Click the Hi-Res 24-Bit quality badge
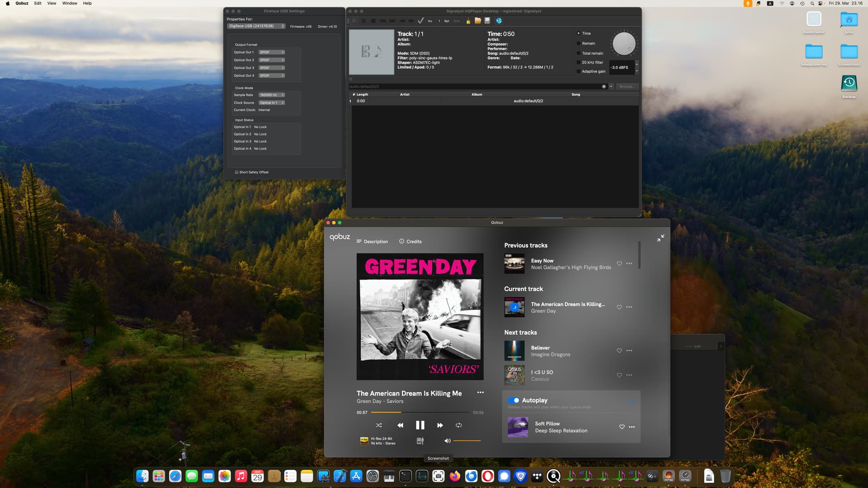The height and width of the screenshot is (488, 868). coord(377,441)
